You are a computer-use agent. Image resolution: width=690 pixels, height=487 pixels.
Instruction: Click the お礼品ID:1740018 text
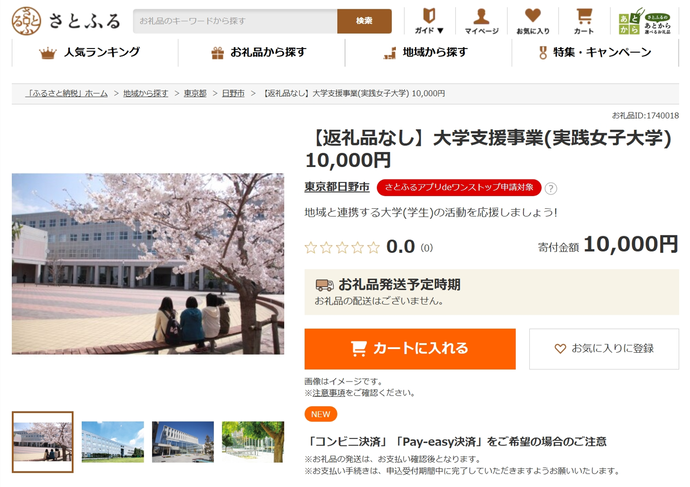pyautogui.click(x=645, y=116)
